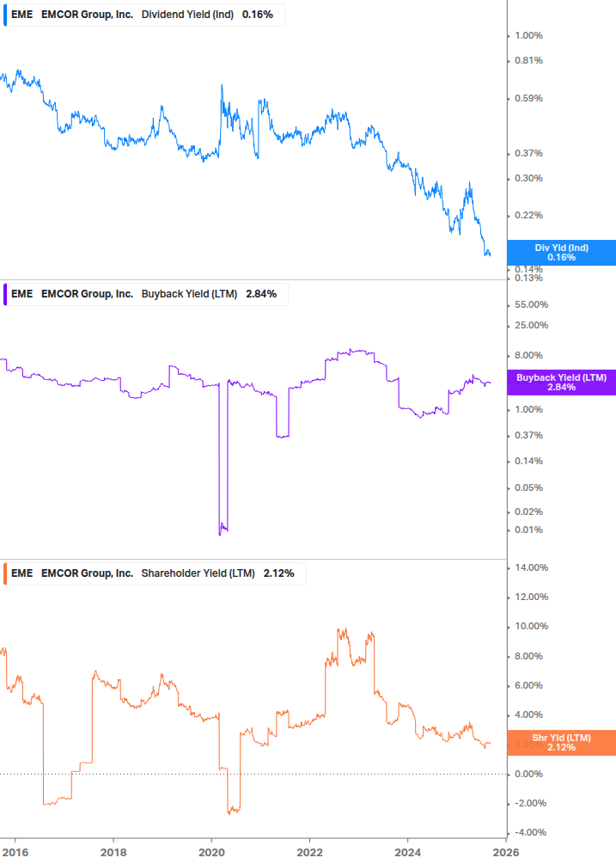616x864 pixels.
Task: Click the 1.00% label on dividend yield axis
Action: tap(528, 36)
